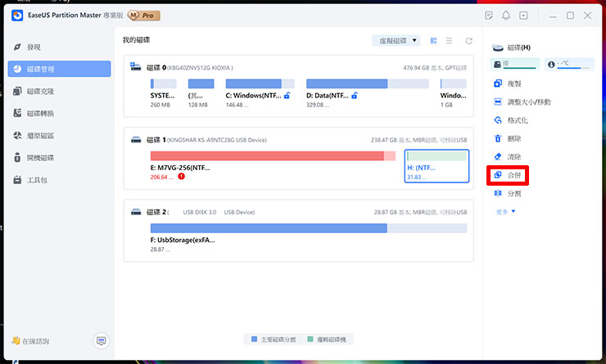Choose 清除 to wipe the partition
Viewport: 606px width, 364px height.
508,157
